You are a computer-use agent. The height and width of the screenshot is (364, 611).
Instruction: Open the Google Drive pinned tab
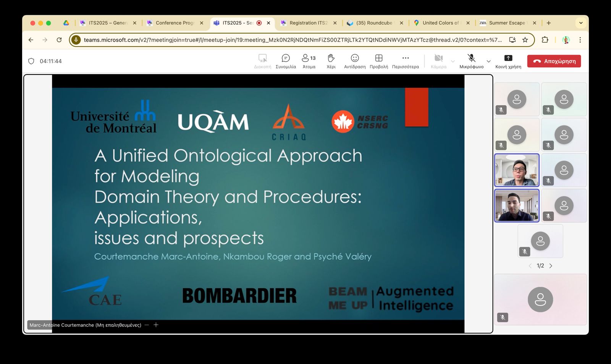[66, 23]
